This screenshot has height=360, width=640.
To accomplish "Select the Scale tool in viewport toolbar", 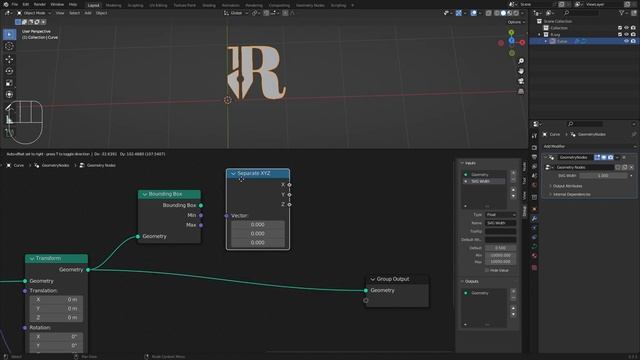I will click(x=9, y=83).
